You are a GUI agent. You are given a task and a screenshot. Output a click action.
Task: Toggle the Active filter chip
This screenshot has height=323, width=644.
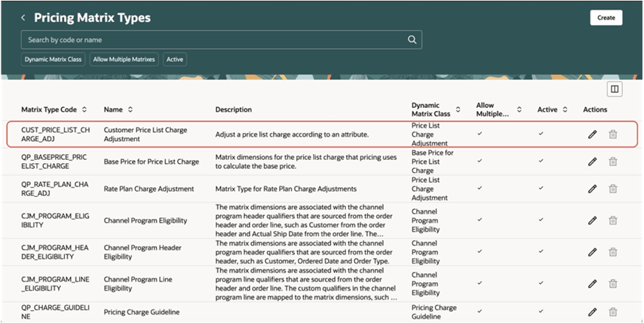point(174,59)
